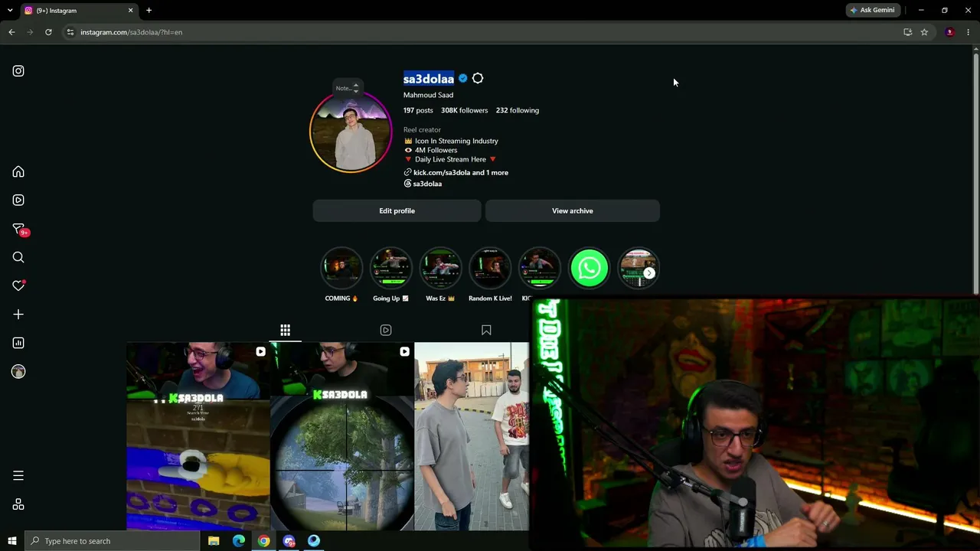Create a new post with plus icon
Viewport: 980px width, 551px height.
[x=18, y=315]
